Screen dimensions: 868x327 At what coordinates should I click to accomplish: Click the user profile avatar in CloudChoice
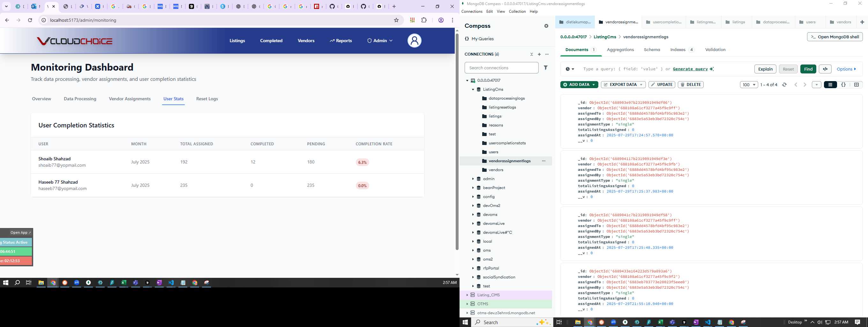[x=415, y=41]
